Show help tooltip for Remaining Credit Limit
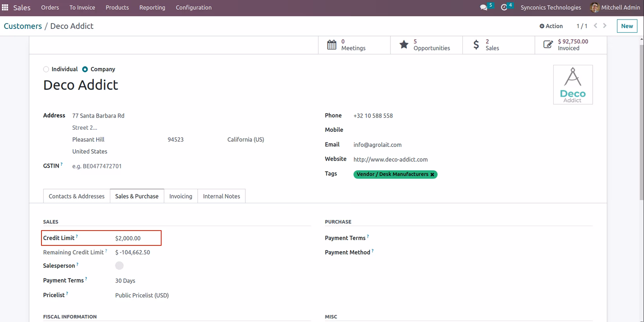This screenshot has width=644, height=322. (106, 250)
